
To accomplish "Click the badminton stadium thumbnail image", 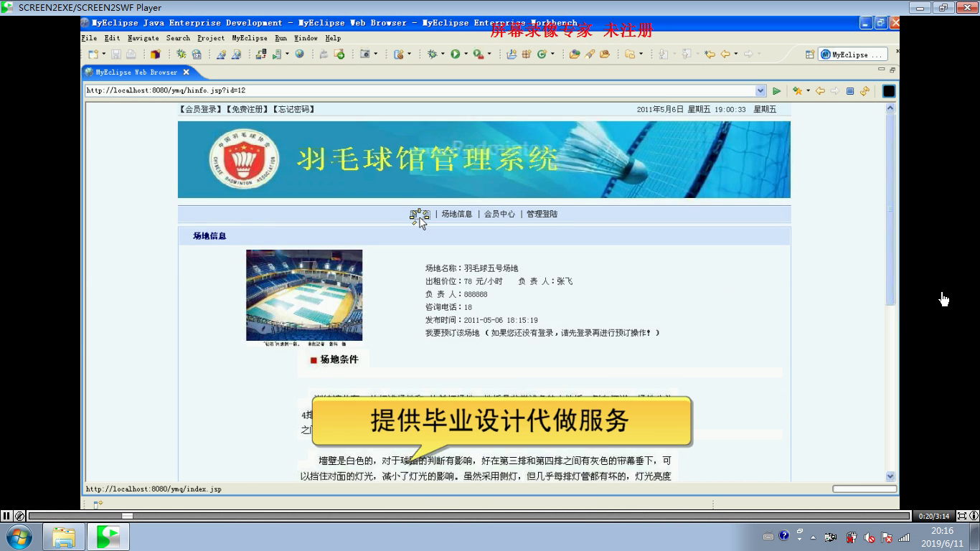I will pos(304,295).
